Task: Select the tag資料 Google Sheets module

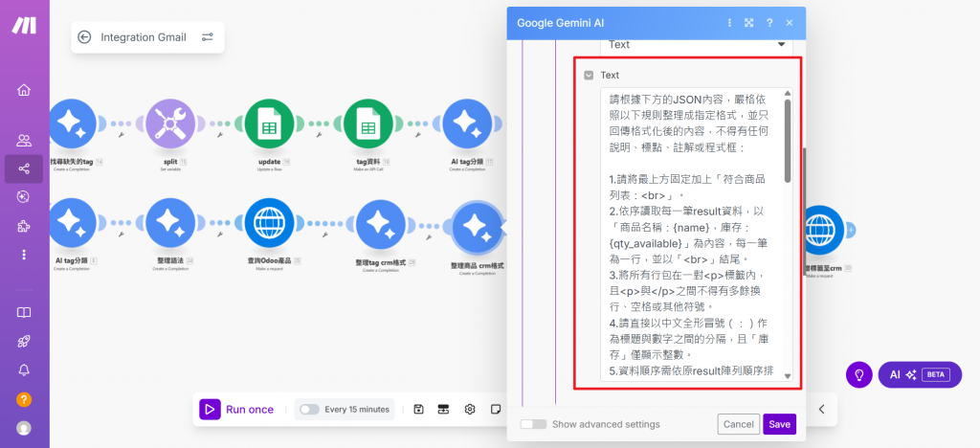Action: [x=368, y=123]
